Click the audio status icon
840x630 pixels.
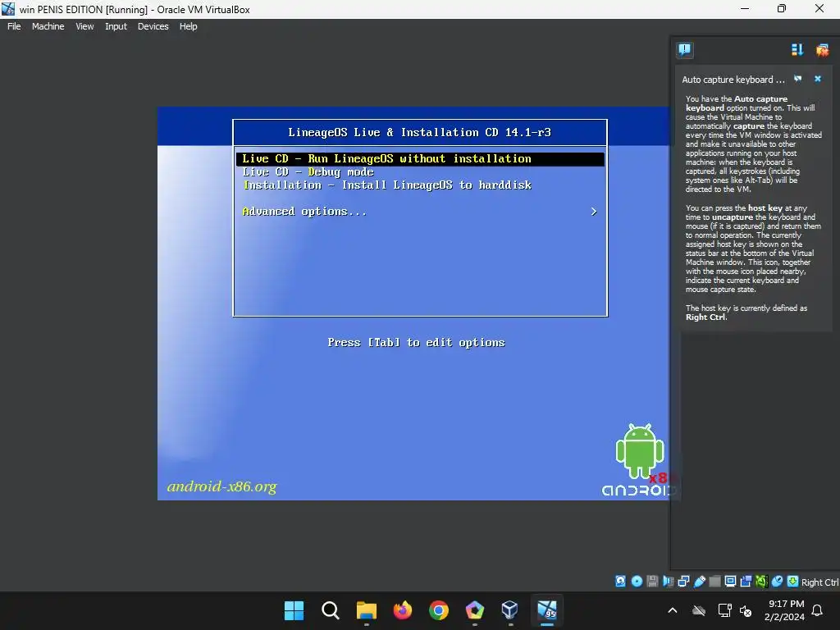point(668,582)
